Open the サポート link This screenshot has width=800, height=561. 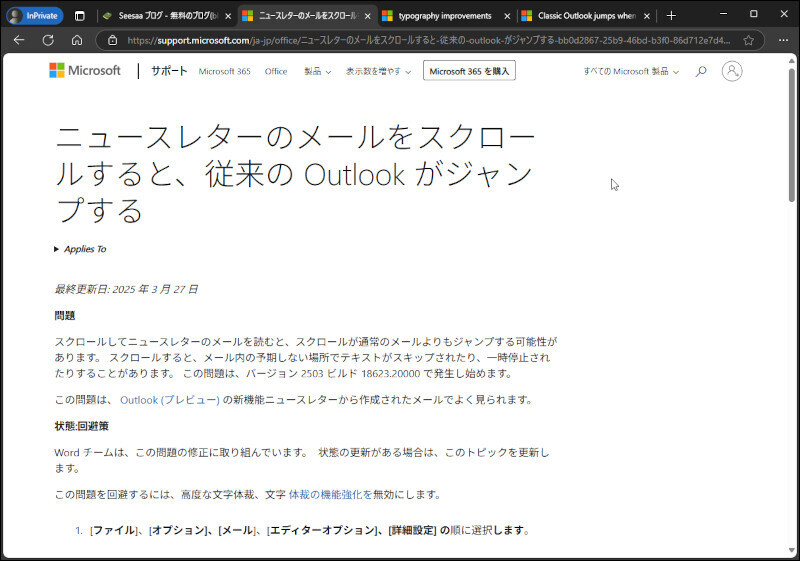(169, 71)
